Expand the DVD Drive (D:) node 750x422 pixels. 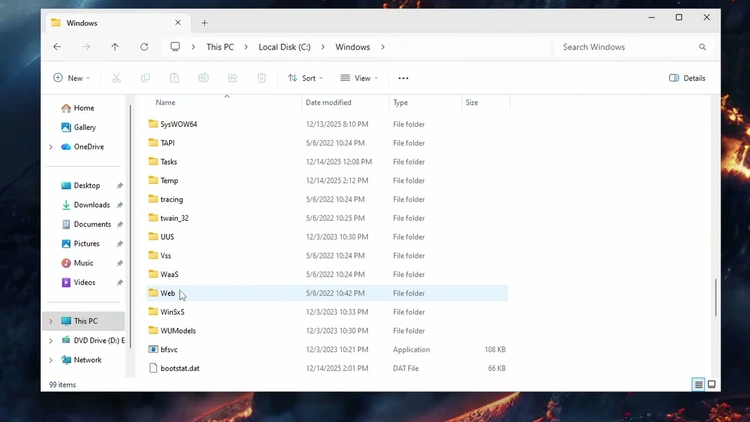pos(51,341)
